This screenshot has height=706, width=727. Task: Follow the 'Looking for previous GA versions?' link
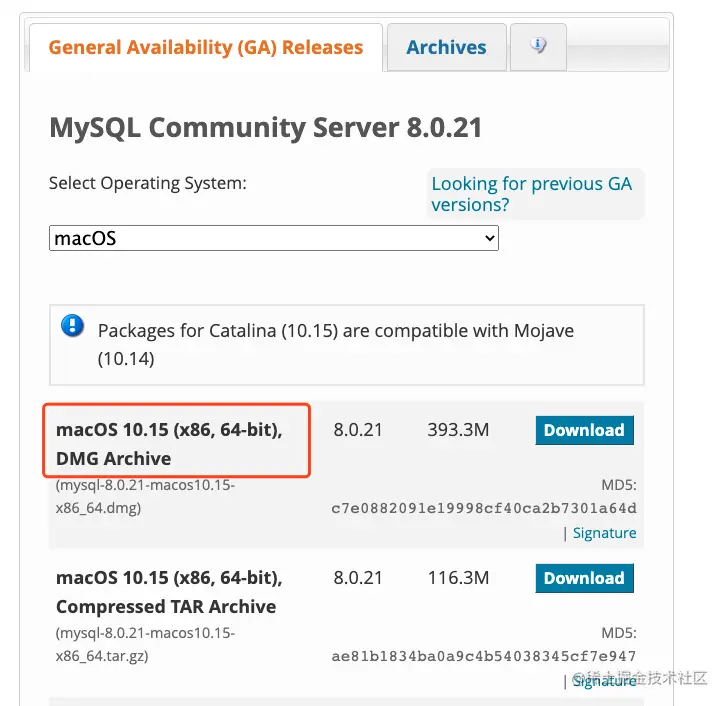pyautogui.click(x=531, y=194)
